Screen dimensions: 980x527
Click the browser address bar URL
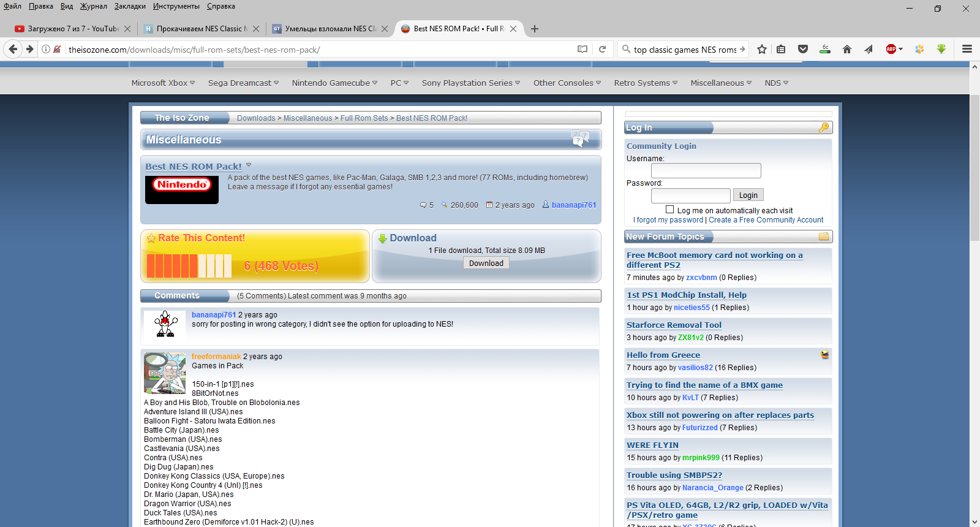click(194, 50)
